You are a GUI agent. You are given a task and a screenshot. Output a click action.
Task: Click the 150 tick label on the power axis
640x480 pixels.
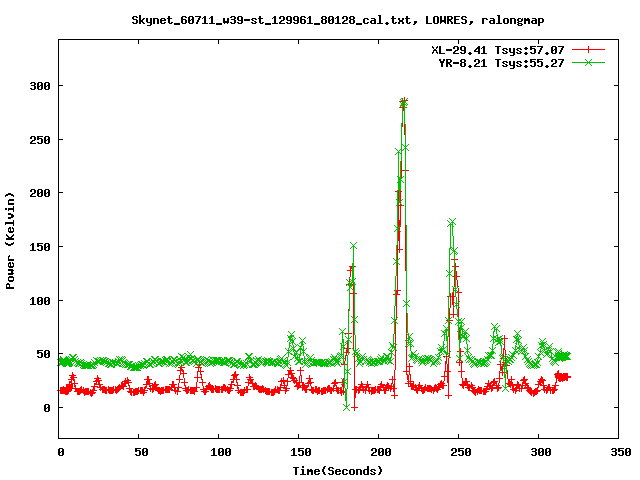[x=40, y=247]
